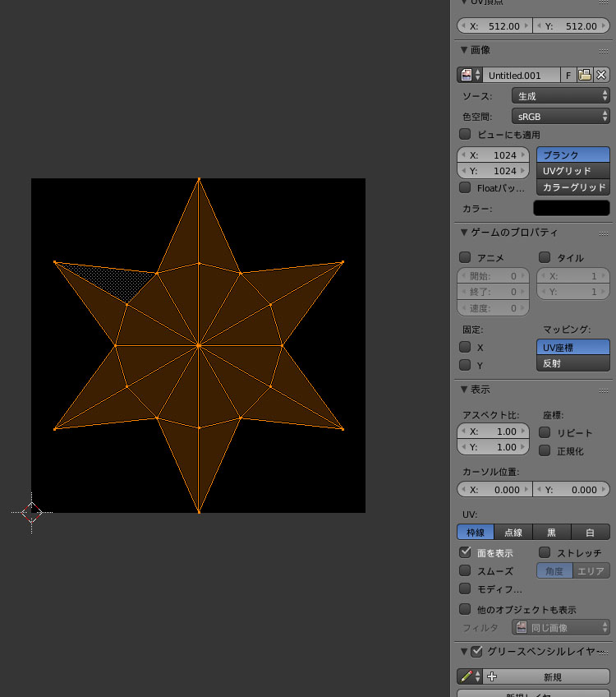Select 点線 UV draw type
The image size is (616, 697).
pyautogui.click(x=513, y=532)
